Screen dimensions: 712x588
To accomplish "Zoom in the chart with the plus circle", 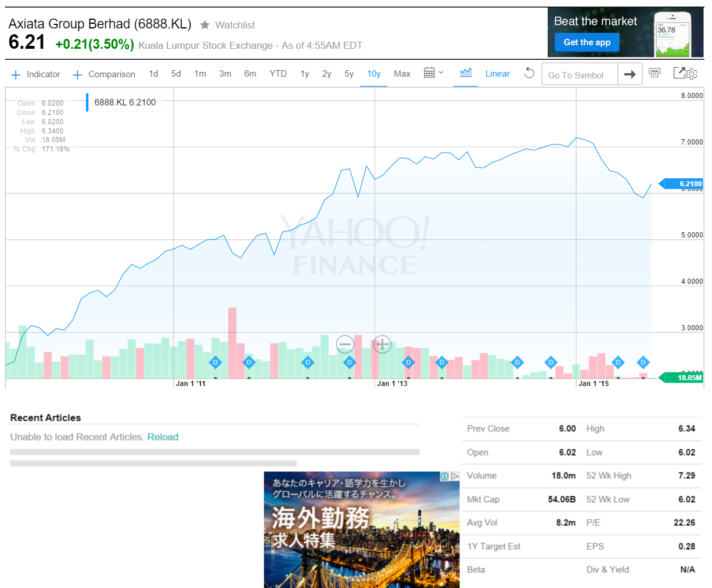I will [x=382, y=344].
